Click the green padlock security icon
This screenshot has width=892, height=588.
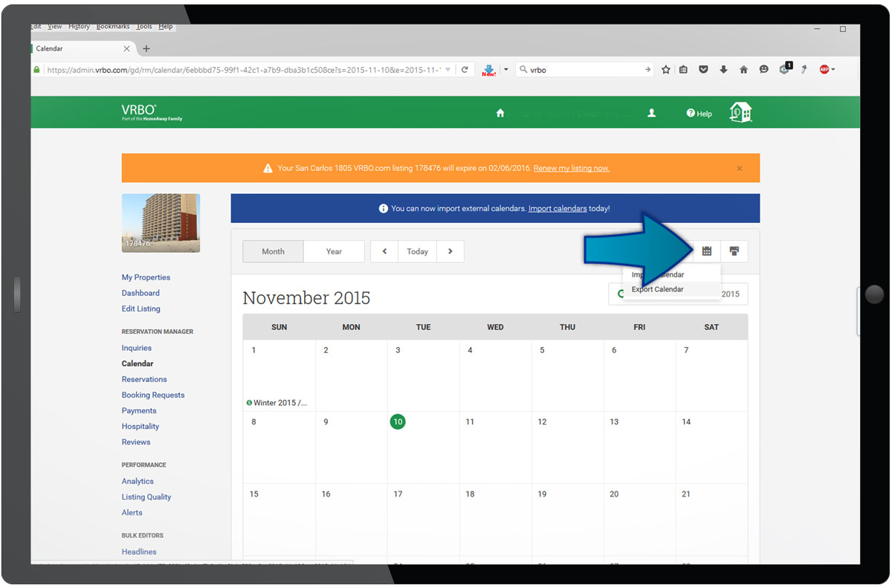(x=37, y=70)
